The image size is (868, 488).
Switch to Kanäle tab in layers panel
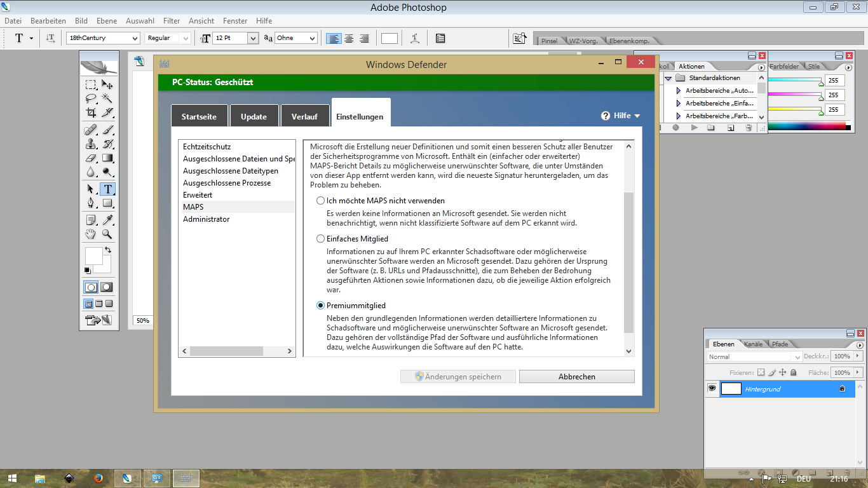[754, 344]
